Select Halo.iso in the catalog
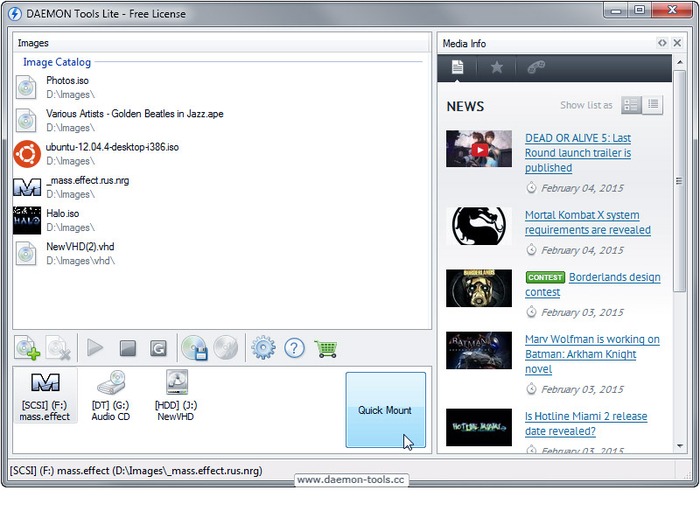Viewport: 700px width, 525px height. [221, 220]
